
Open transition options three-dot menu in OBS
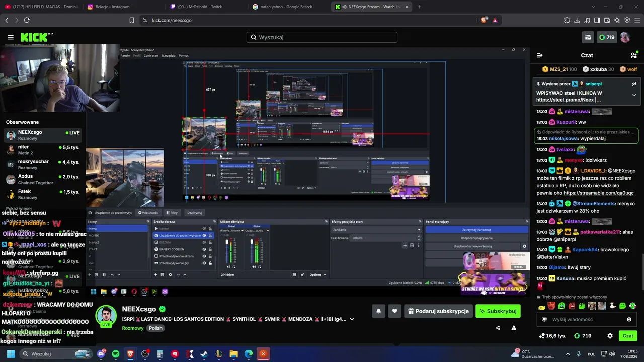coord(419,245)
